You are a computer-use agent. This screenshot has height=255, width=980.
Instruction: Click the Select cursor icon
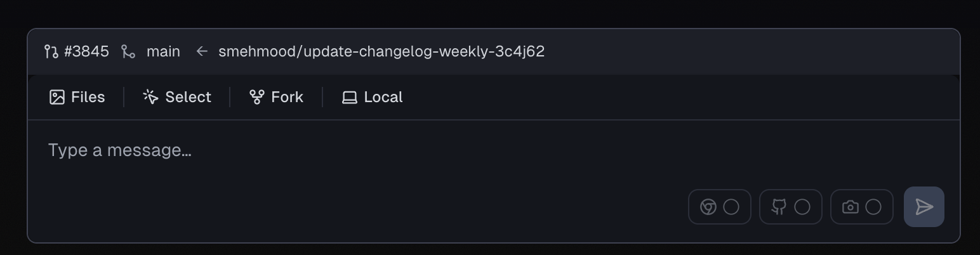click(x=150, y=97)
